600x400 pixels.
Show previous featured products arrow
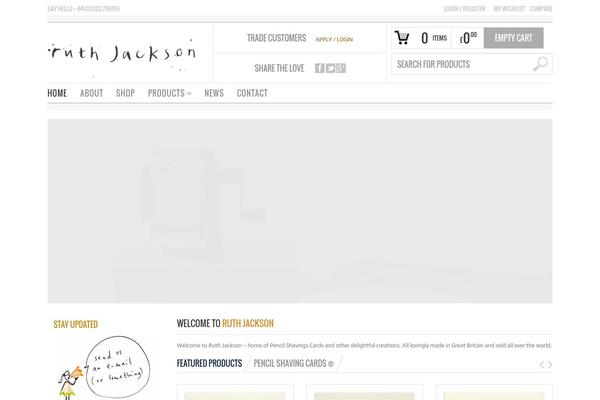click(x=542, y=364)
